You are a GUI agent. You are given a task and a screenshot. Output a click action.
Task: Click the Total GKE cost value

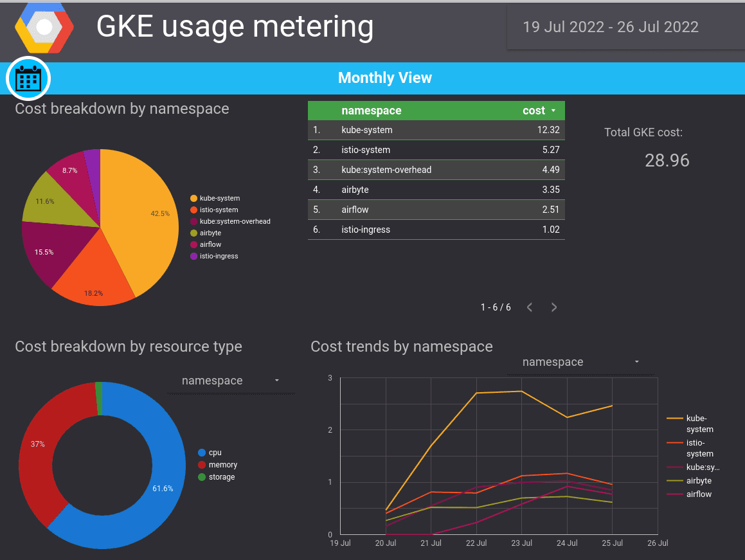pos(667,161)
